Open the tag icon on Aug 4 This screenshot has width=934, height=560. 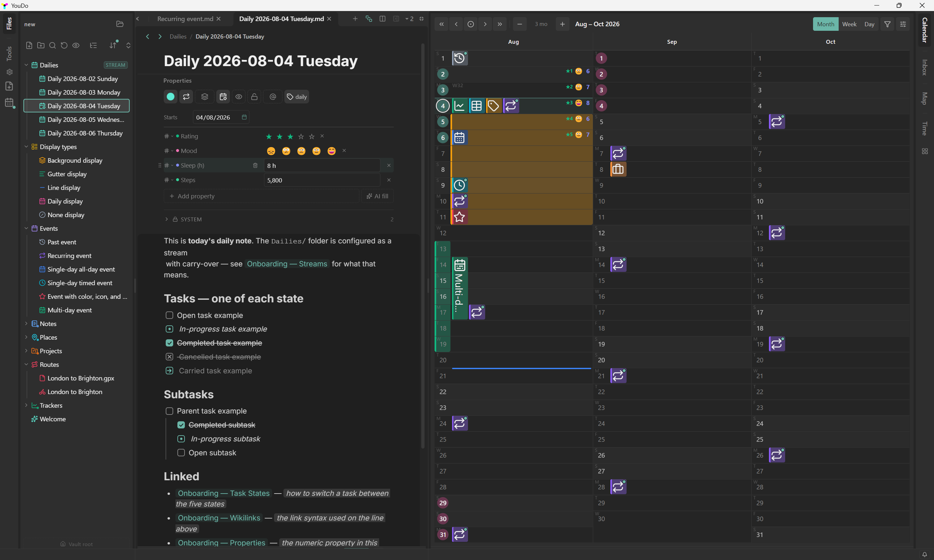pos(493,106)
